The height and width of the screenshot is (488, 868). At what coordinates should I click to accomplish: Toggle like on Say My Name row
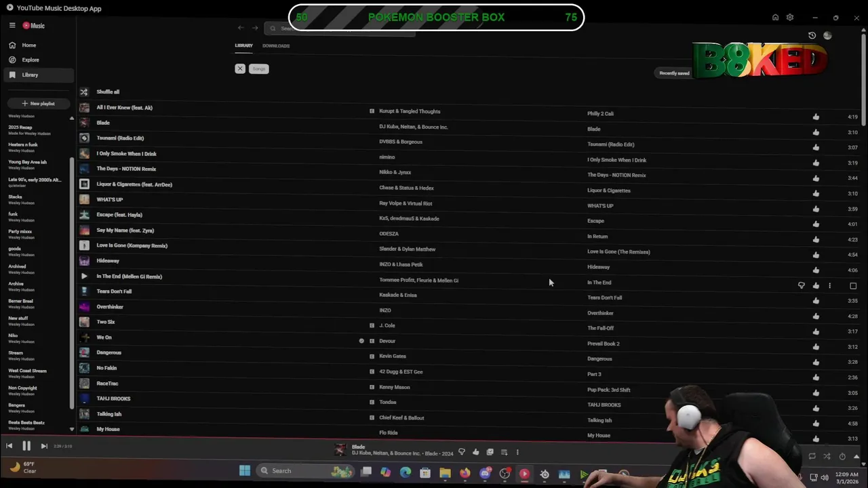pos(816,239)
